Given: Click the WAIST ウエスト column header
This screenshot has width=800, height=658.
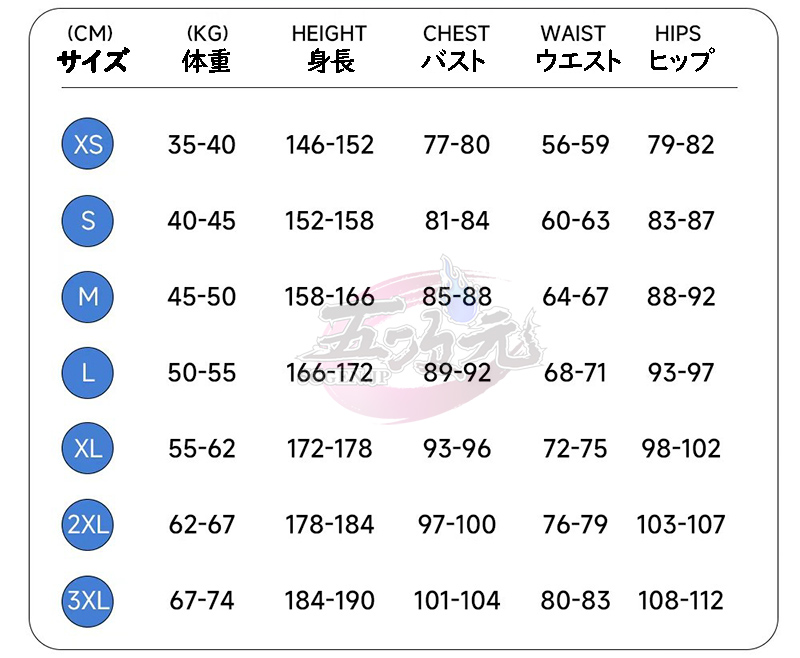Looking at the screenshot, I should [x=577, y=50].
